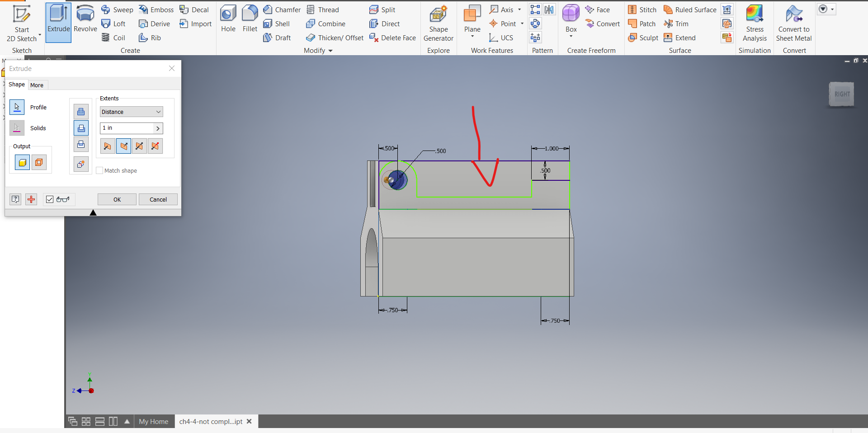Set extrude Direction 1
This screenshot has width=868, height=433.
click(107, 146)
